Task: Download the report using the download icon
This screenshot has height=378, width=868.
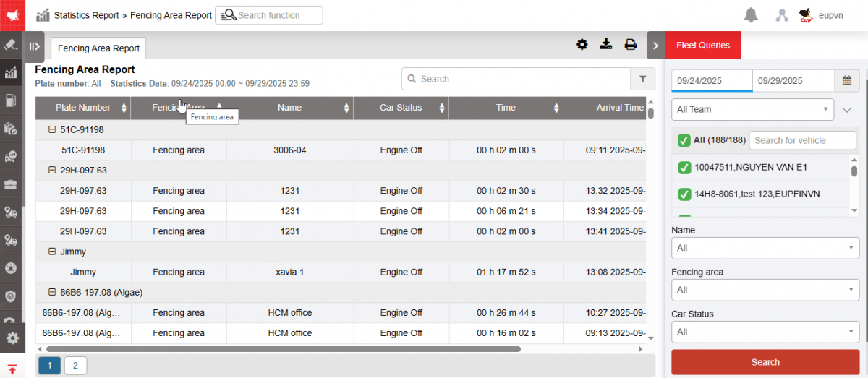Action: pyautogui.click(x=606, y=45)
